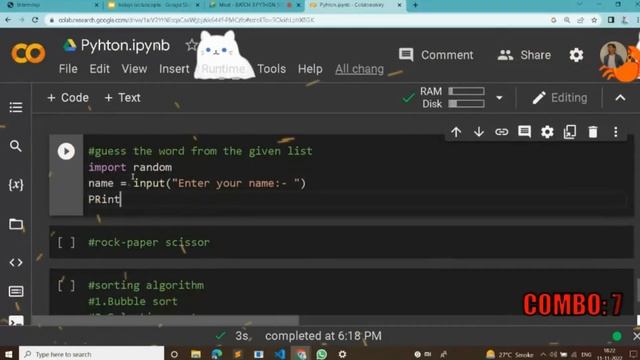Image resolution: width=640 pixels, height=360 pixels.
Task: Share the notebook
Action: (524, 55)
